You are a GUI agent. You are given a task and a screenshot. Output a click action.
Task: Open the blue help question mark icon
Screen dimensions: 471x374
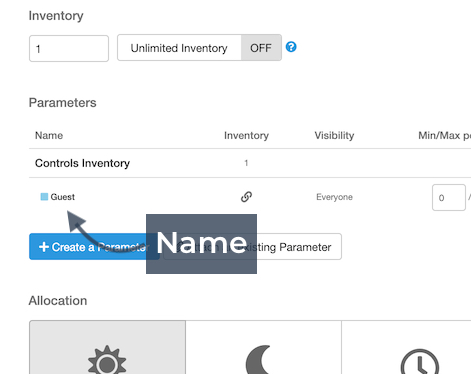tap(291, 47)
